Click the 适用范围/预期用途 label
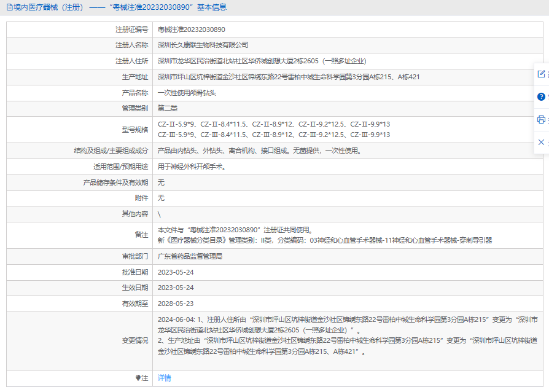Image resolution: width=549 pixels, height=392 pixels. pyautogui.click(x=121, y=167)
